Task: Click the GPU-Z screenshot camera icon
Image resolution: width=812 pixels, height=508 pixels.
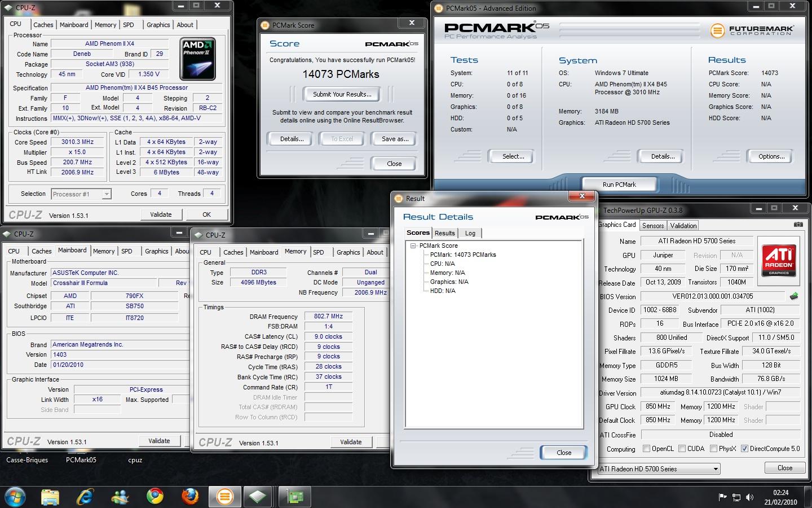Action: pyautogui.click(x=798, y=225)
